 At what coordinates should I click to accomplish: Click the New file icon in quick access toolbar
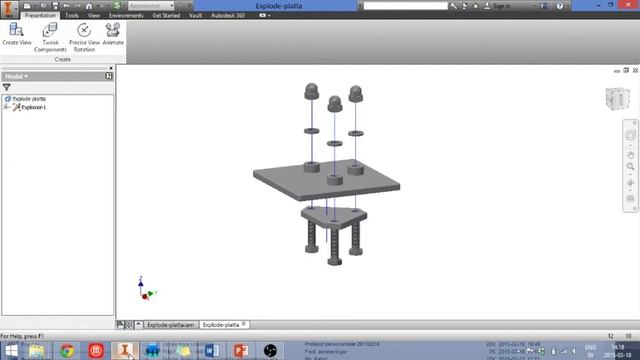[x=27, y=6]
